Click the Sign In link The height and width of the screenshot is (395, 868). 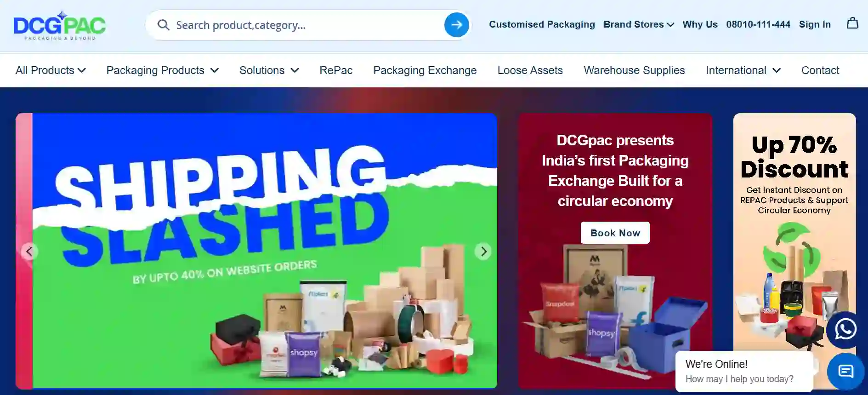815,24
